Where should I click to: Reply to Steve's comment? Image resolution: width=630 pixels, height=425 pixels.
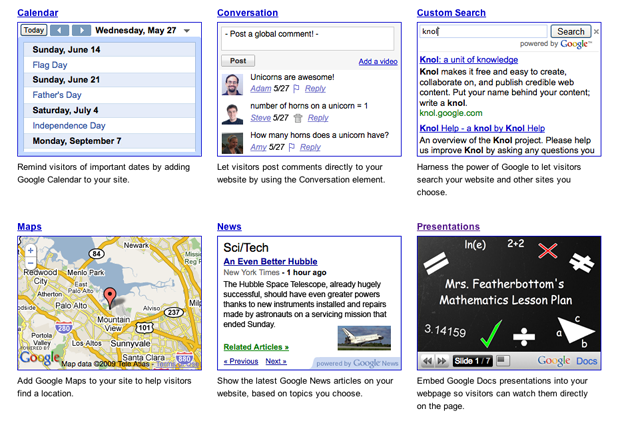pos(318,118)
